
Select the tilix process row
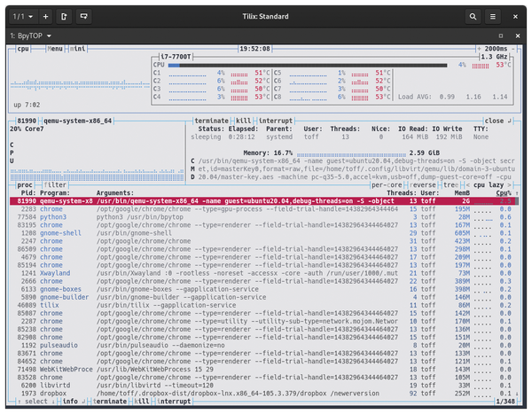click(264, 305)
